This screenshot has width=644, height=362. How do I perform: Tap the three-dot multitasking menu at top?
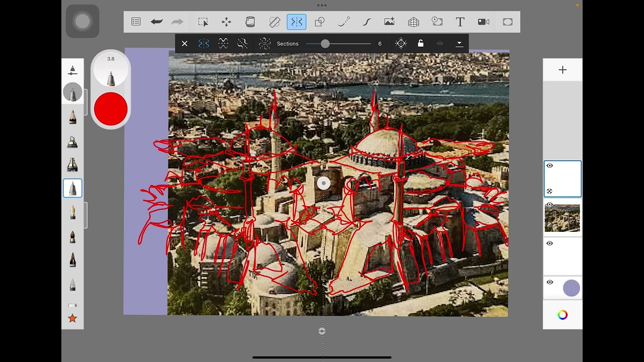[x=322, y=5]
